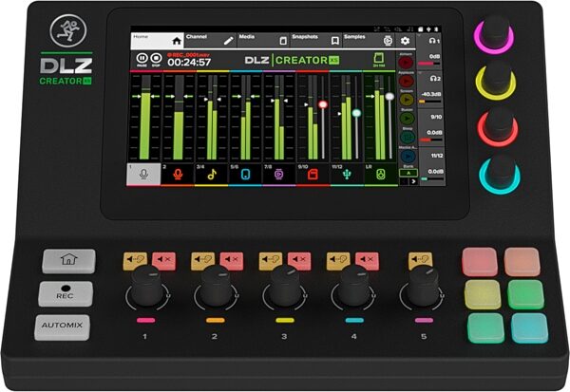Click the magenta-ringed encoder knob
Image resolution: width=570 pixels, height=392 pixels.
tap(494, 34)
